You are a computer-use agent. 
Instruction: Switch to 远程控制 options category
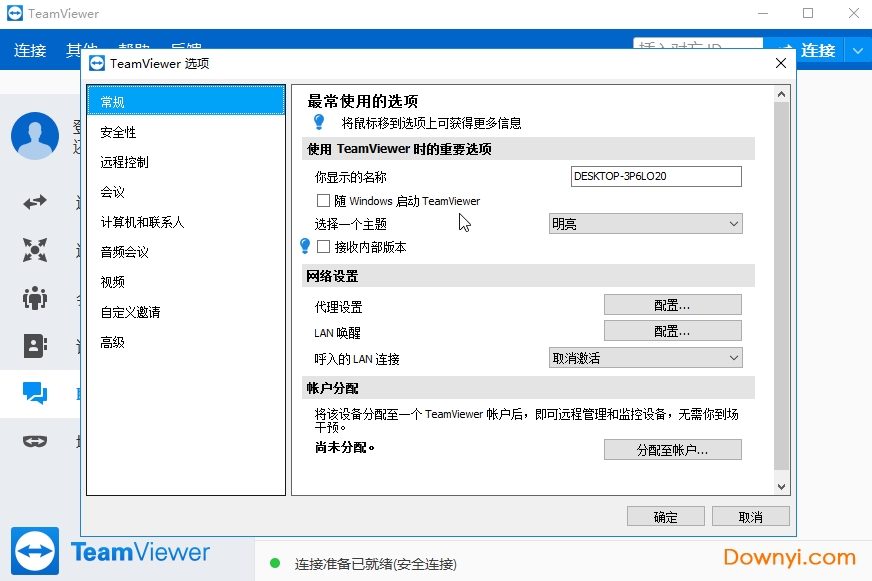125,162
